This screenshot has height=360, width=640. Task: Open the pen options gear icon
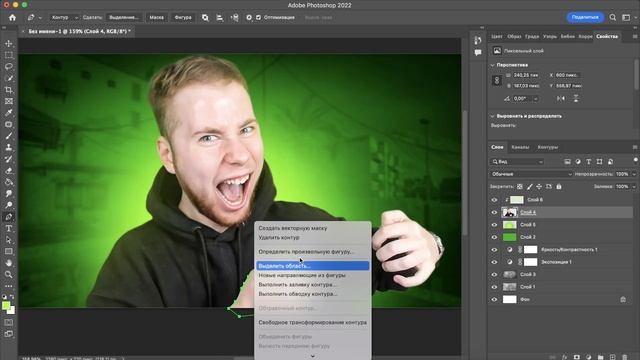249,18
